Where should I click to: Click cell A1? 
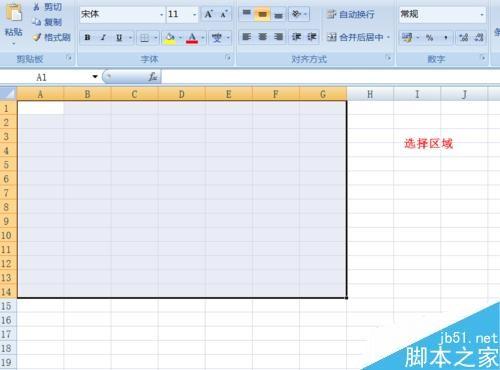[x=40, y=108]
